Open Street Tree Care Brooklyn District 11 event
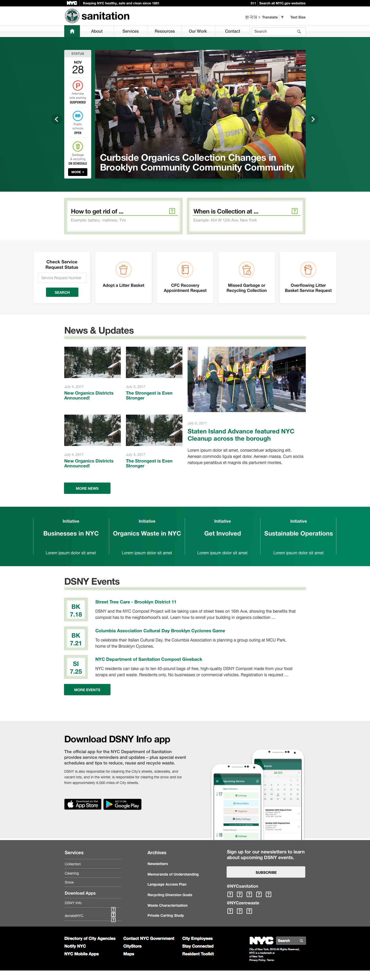Image resolution: width=370 pixels, height=980 pixels. (x=136, y=602)
